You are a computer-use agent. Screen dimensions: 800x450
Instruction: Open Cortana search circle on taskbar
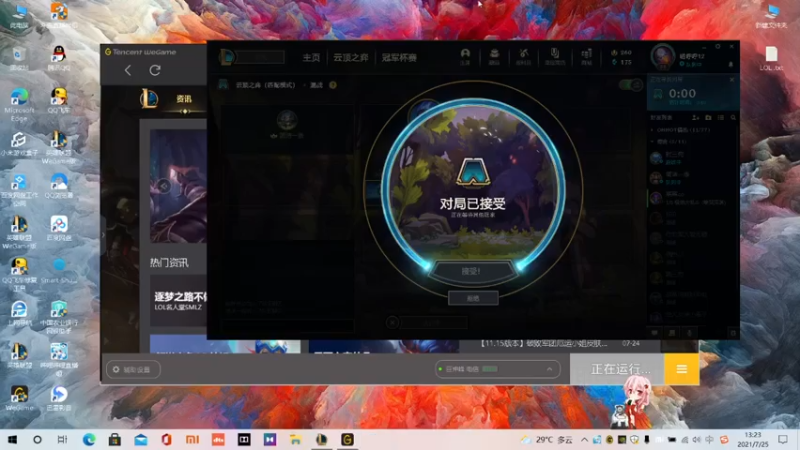pyautogui.click(x=37, y=439)
